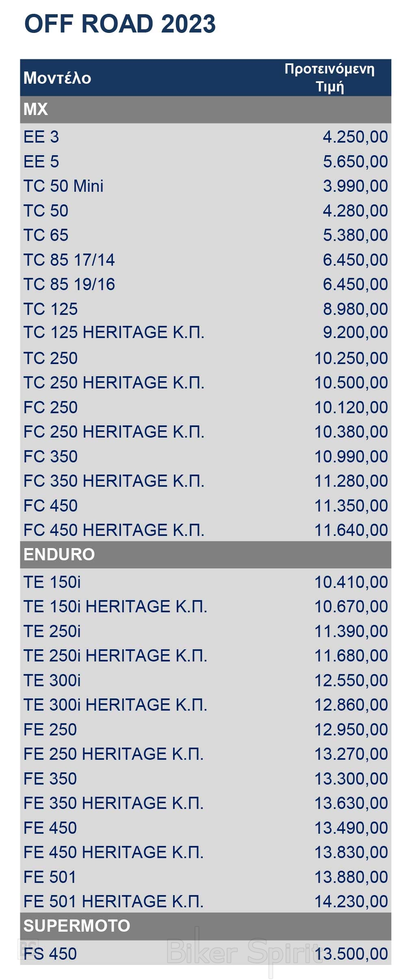Click the TE 150i model name
The width and height of the screenshot is (412, 980).
pos(52,582)
